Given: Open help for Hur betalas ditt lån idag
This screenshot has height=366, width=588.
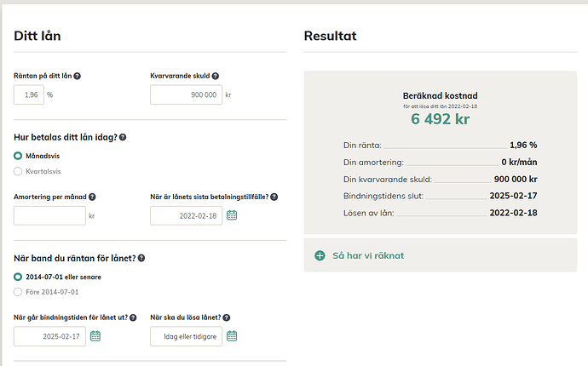Looking at the screenshot, I should coord(123,137).
